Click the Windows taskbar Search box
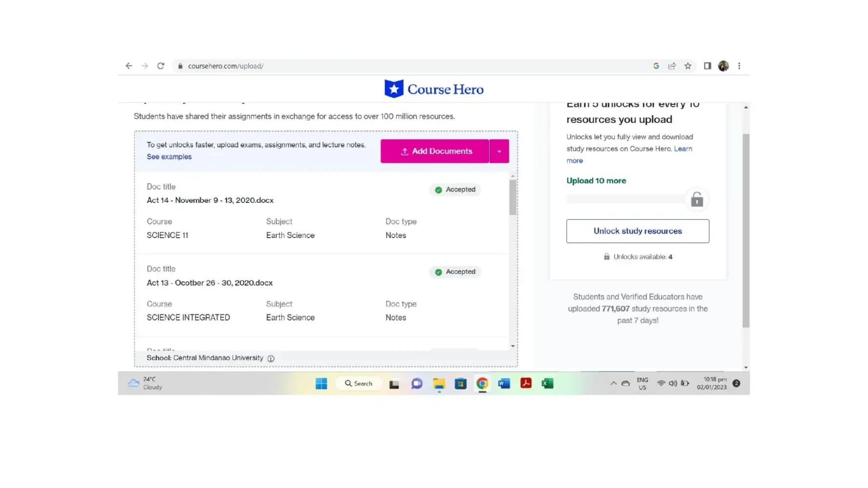The image size is (868, 488). pyautogui.click(x=359, y=384)
